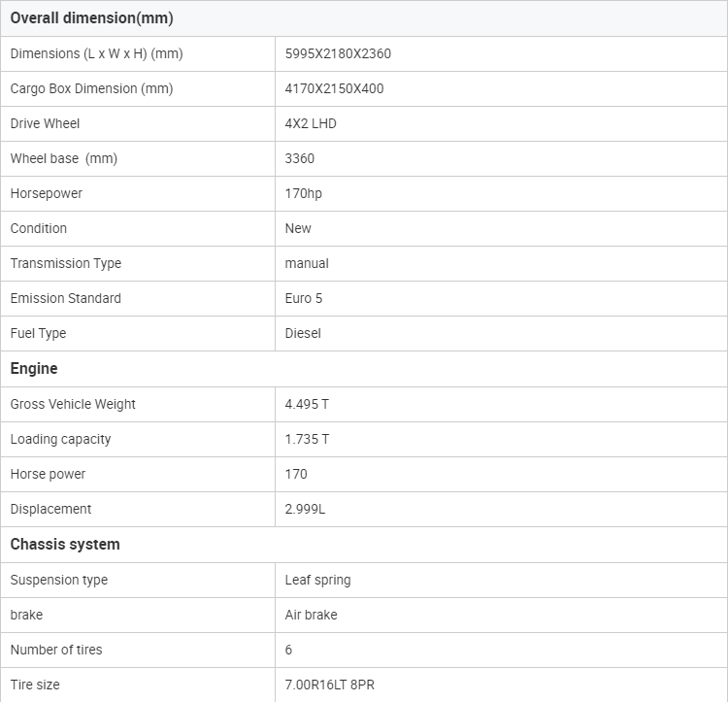This screenshot has height=702, width=728.
Task: Click the Cargo Box Dimension label
Action: coord(91,88)
